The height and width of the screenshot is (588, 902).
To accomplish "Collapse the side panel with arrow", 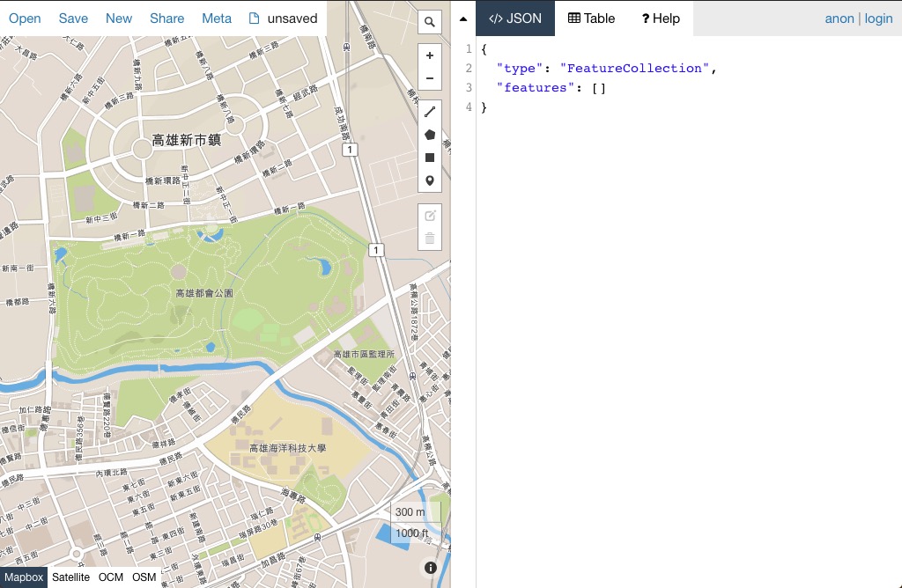I will (x=463, y=18).
